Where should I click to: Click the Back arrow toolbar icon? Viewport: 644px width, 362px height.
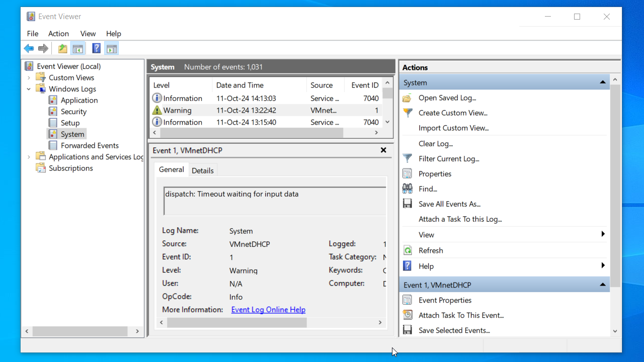[29, 49]
